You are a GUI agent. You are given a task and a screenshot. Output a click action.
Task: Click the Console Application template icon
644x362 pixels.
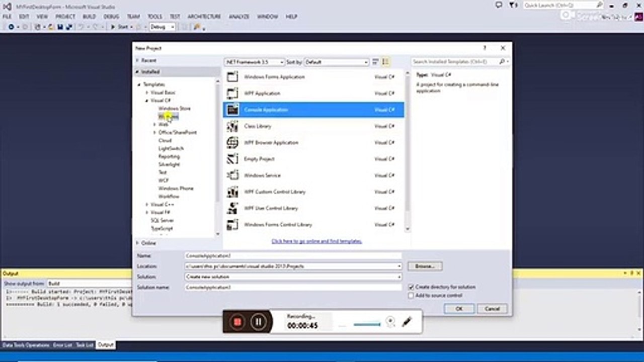(x=232, y=110)
